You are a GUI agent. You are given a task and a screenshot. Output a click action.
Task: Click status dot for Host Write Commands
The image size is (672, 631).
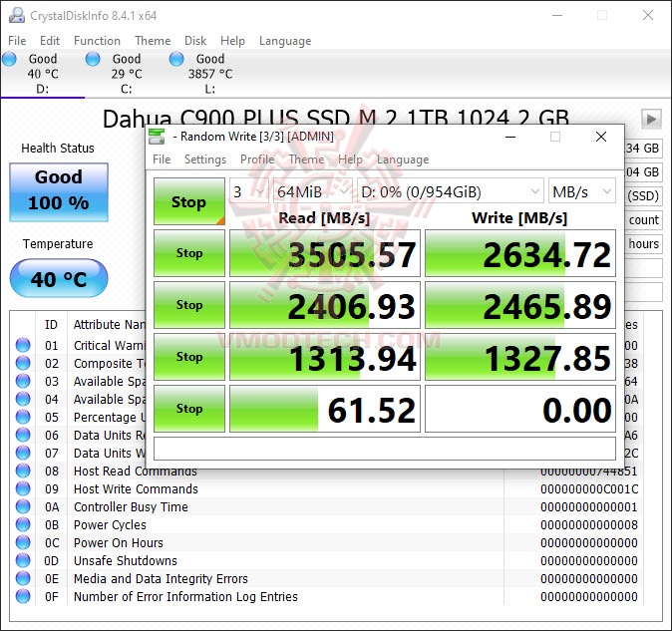(23, 488)
